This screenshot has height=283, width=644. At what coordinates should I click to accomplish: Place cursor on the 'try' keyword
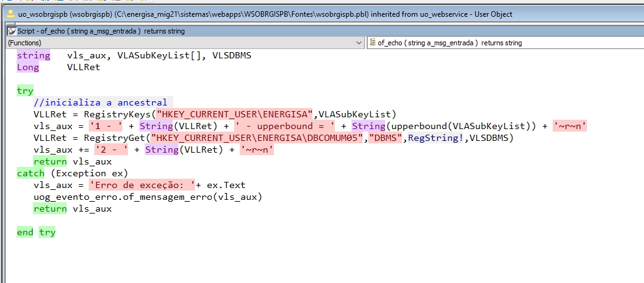click(25, 91)
